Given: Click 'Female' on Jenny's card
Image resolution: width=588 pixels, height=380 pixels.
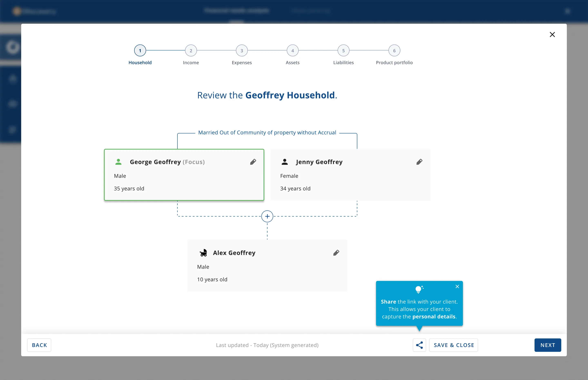Looking at the screenshot, I should 289,176.
